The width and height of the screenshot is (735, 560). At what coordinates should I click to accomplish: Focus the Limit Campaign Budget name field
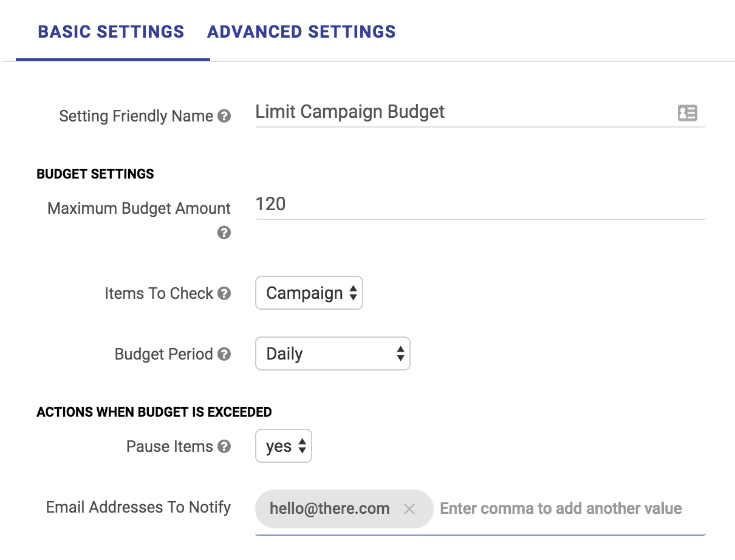[x=462, y=112]
